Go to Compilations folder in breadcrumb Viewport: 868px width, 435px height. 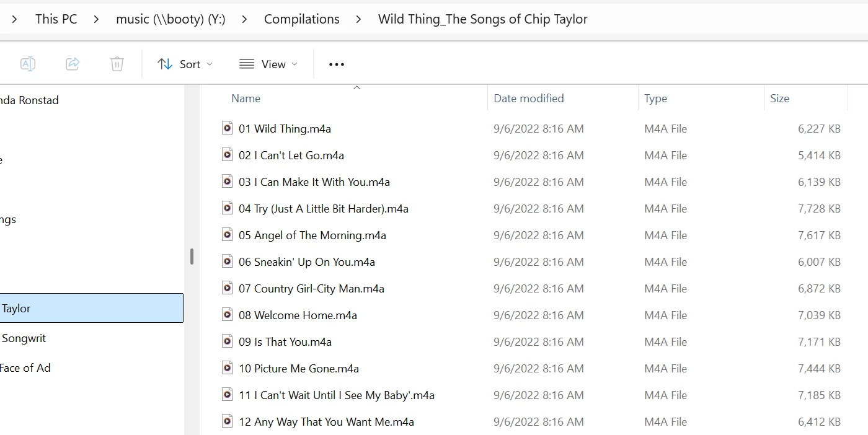click(x=302, y=19)
